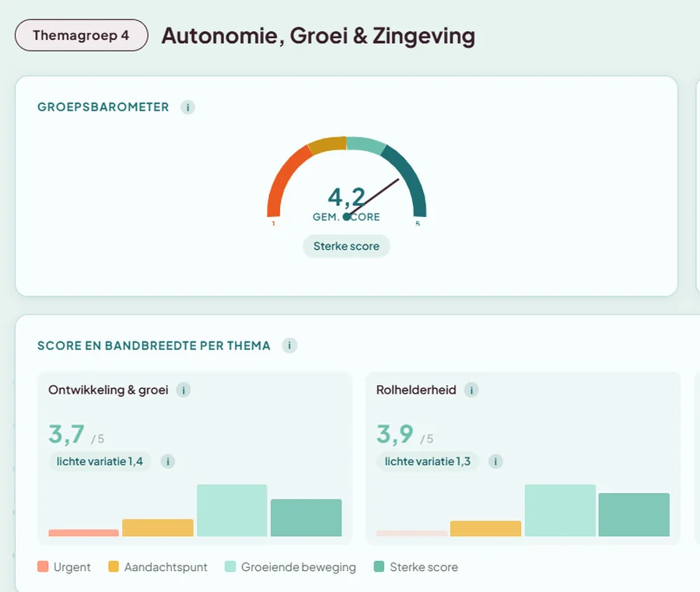Click the Aandachtspunt legend label

tap(166, 567)
